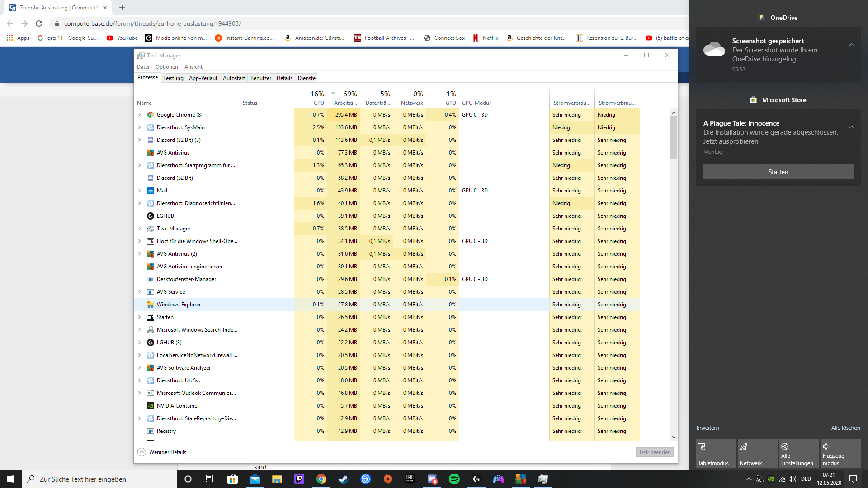Screen dimensions: 868x488
Task: Select the LGHUB process icon
Action: pos(151,216)
